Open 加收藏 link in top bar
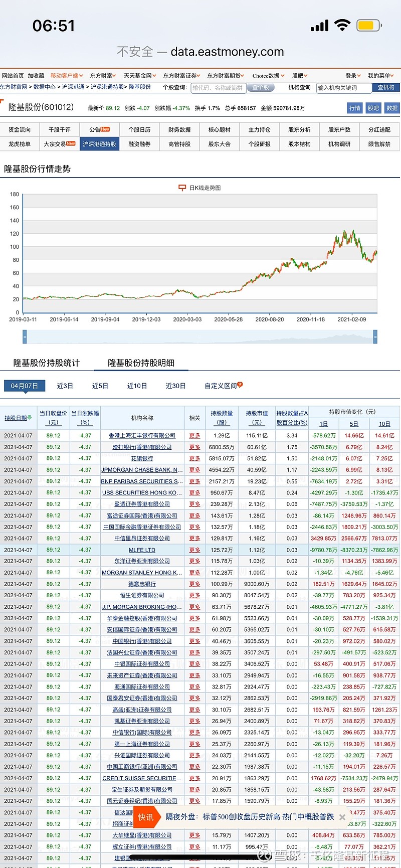 point(36,76)
